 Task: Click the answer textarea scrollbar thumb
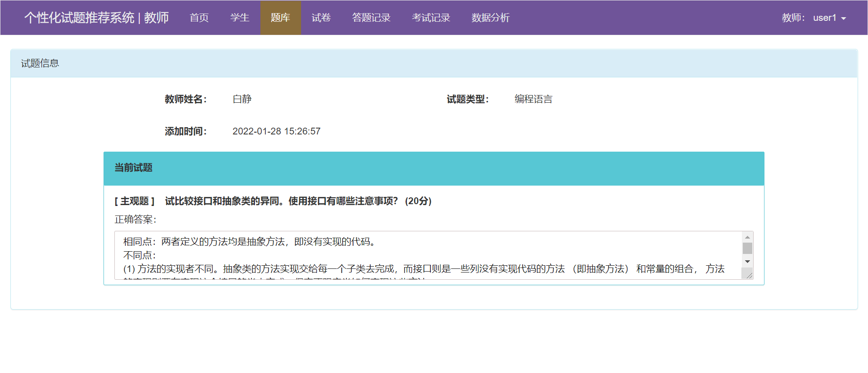(747, 248)
